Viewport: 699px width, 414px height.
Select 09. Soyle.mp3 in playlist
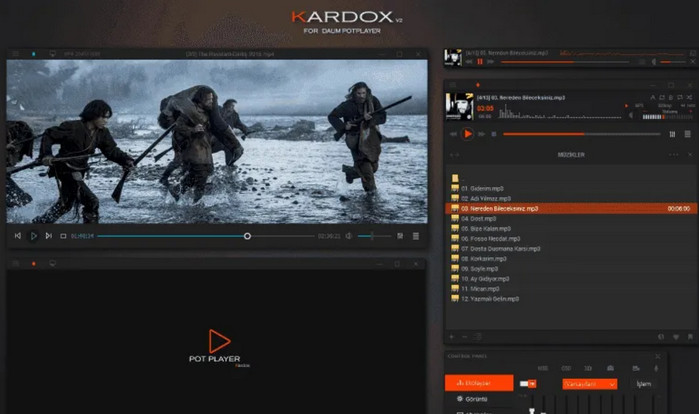tap(571, 269)
